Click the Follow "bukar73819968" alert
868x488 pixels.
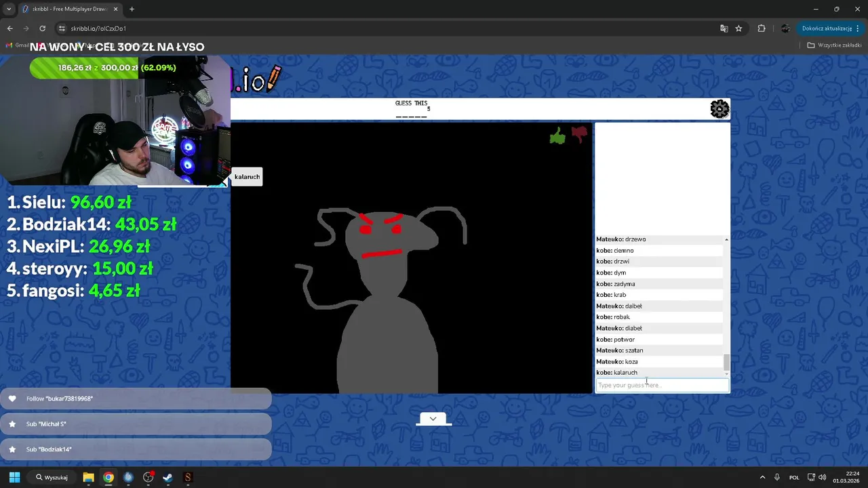[x=136, y=399]
